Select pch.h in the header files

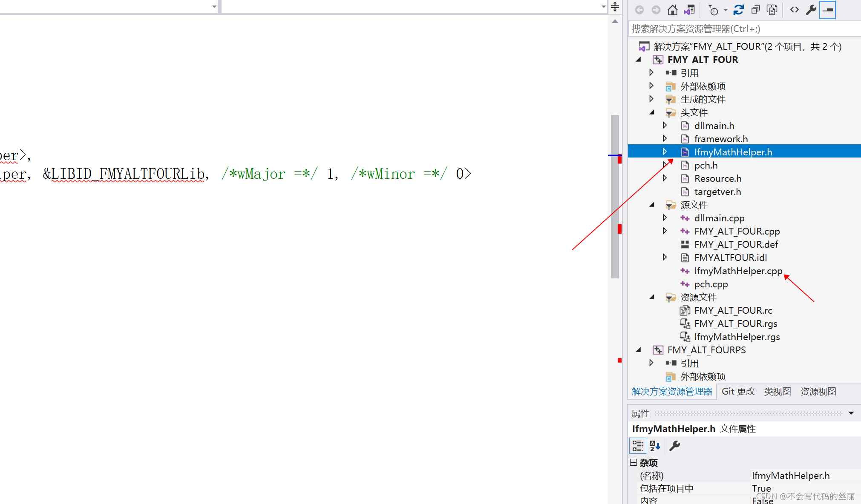pyautogui.click(x=706, y=165)
